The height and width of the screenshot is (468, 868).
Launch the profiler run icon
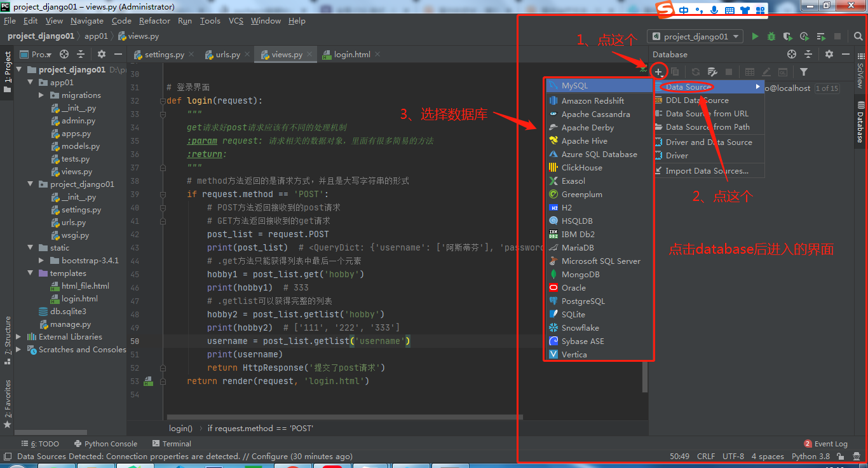[x=804, y=37]
